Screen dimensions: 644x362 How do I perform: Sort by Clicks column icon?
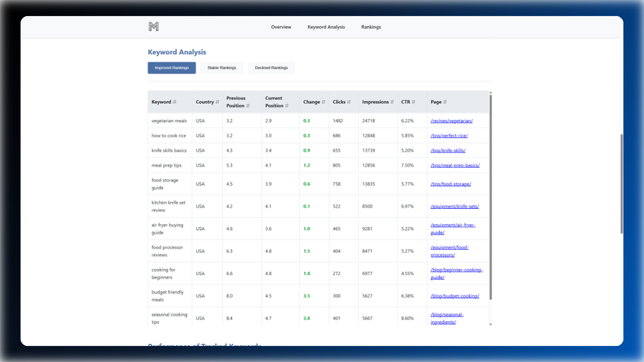coord(349,102)
